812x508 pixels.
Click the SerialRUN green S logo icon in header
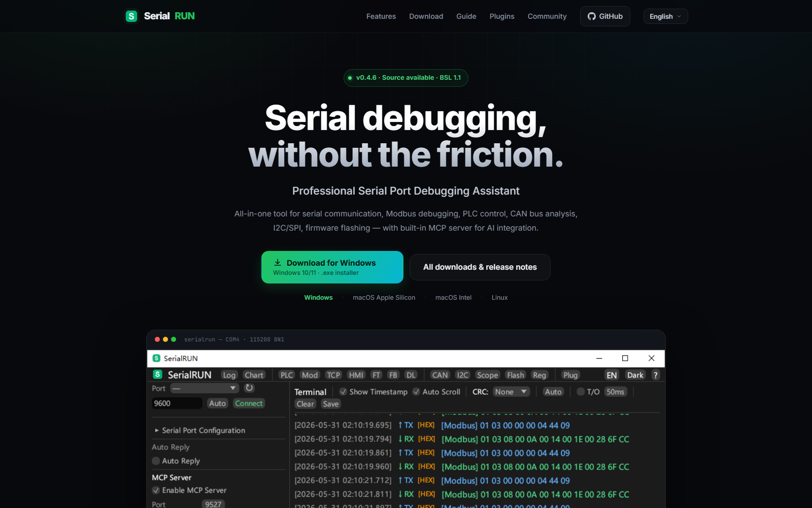coord(131,16)
